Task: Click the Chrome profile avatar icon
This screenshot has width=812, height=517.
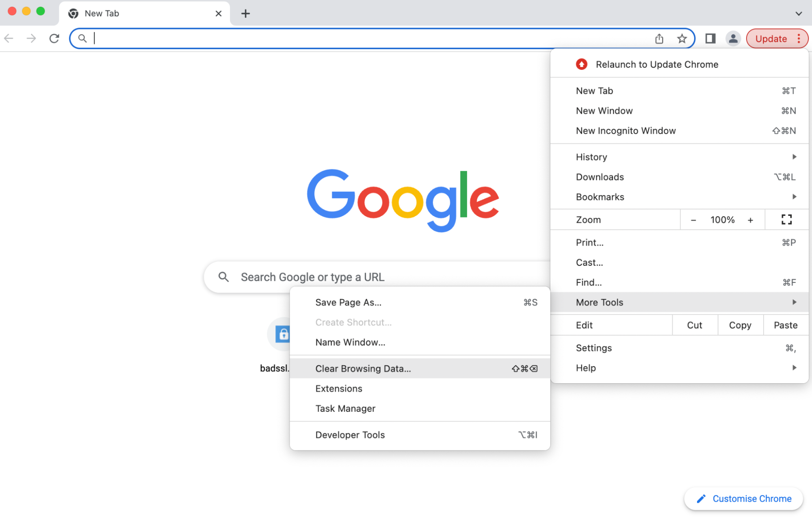Action: pos(732,38)
